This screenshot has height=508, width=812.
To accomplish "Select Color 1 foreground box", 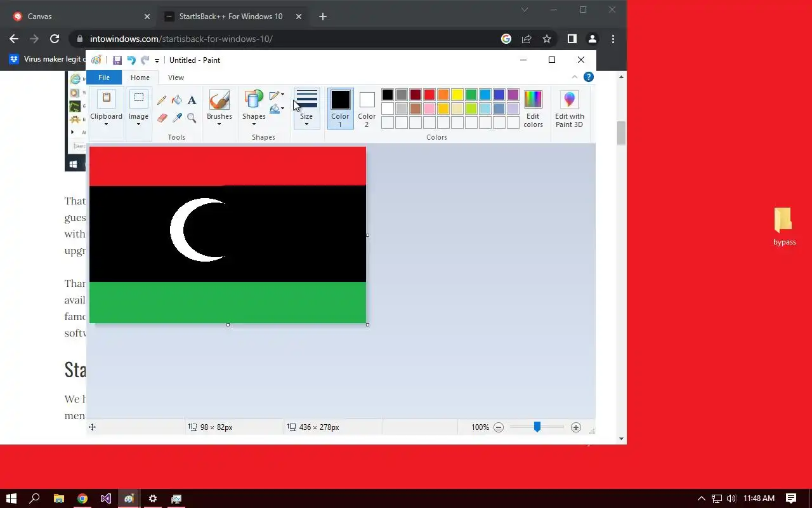I will (340, 109).
